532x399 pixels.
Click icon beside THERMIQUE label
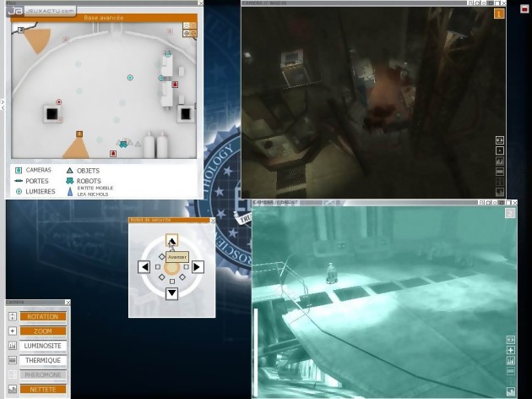pyautogui.click(x=12, y=360)
